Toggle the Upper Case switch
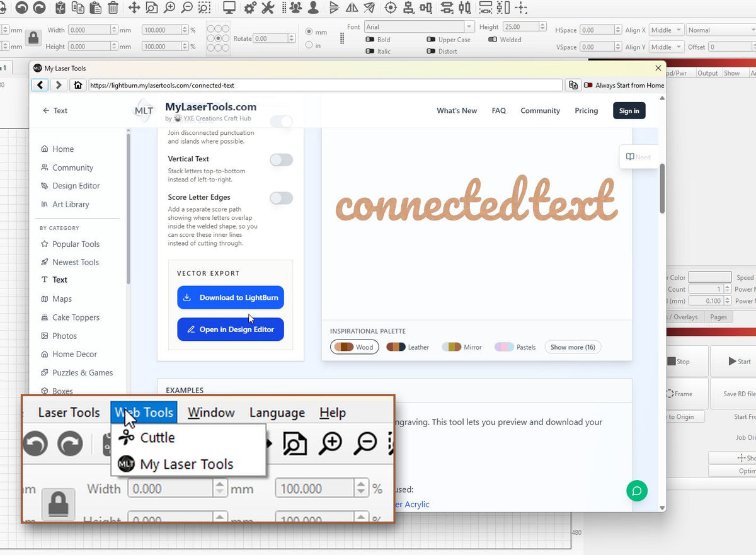Screen dimensions: 756x555 [431, 40]
